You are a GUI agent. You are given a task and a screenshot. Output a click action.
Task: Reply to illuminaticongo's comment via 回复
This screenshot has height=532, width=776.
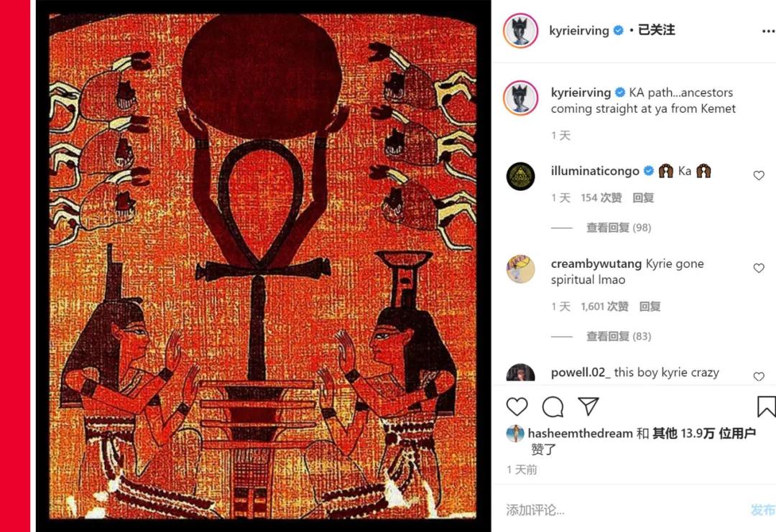point(643,197)
